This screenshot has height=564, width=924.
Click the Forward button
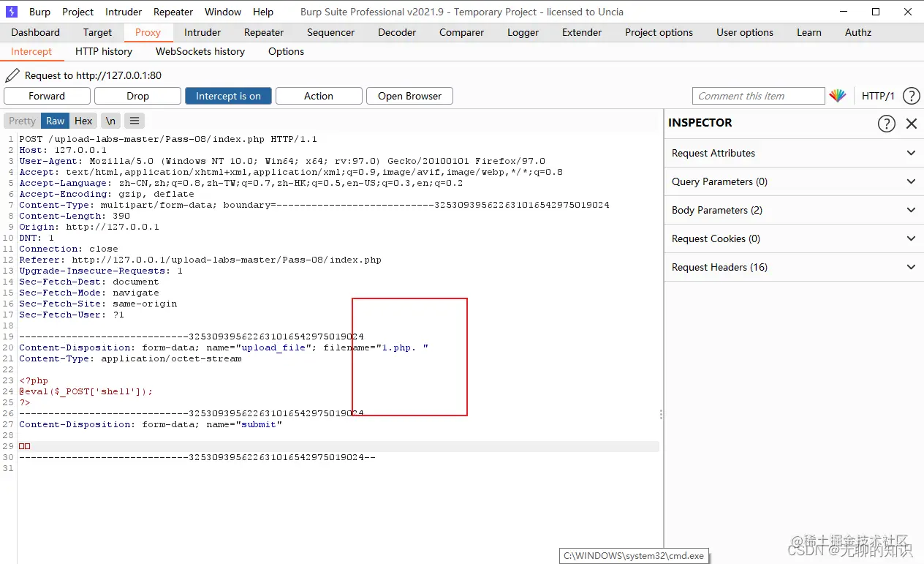pos(47,96)
